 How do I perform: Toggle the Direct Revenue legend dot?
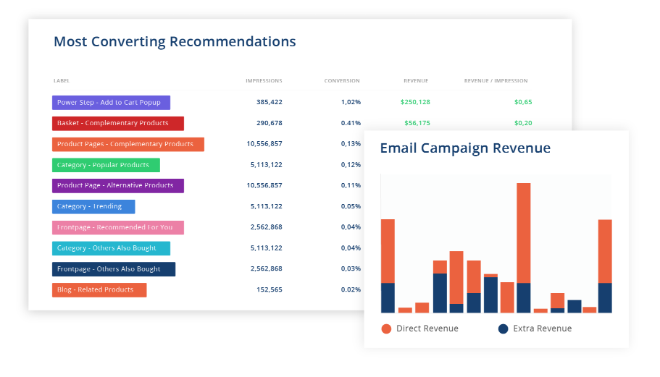(x=386, y=329)
